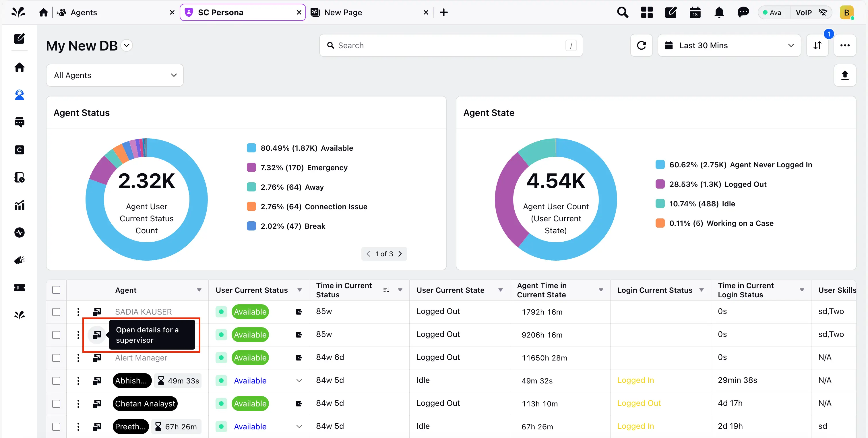Click the Emergency purple legend swatch

coord(251,167)
